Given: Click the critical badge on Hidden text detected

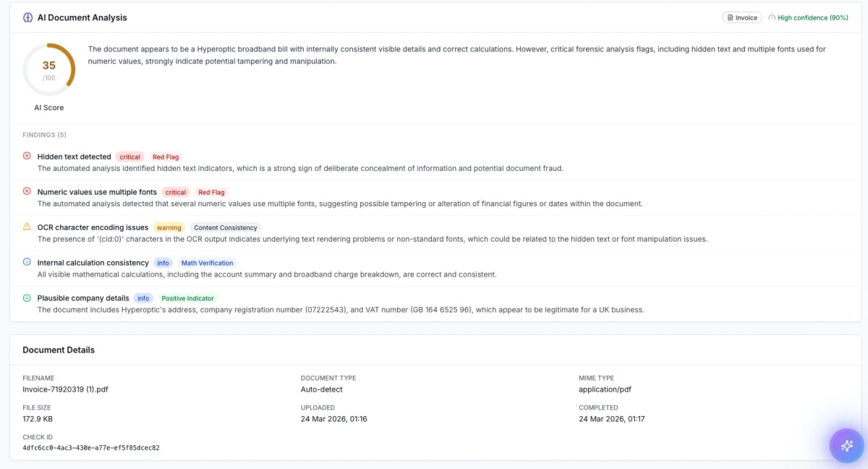Looking at the screenshot, I should point(129,156).
